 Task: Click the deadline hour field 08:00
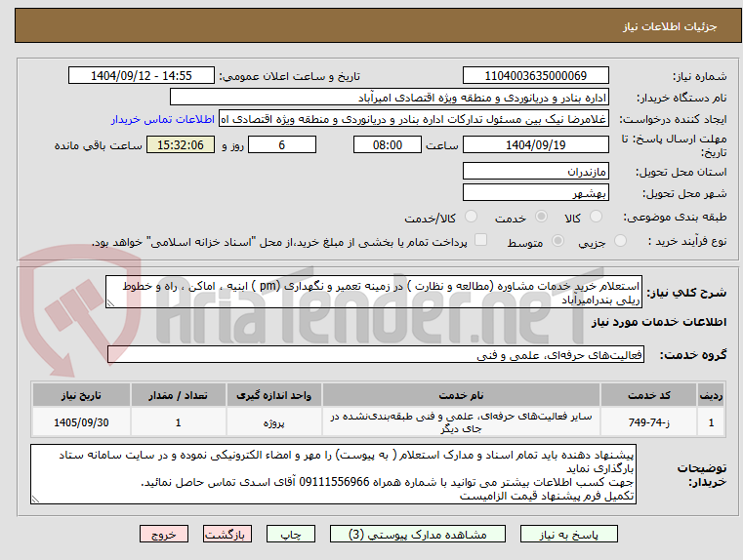pos(388,144)
